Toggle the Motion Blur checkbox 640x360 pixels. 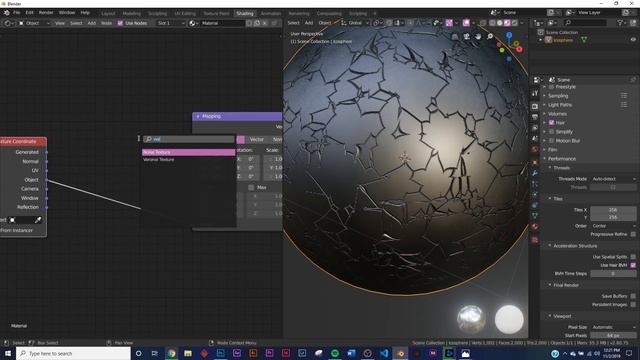[551, 141]
